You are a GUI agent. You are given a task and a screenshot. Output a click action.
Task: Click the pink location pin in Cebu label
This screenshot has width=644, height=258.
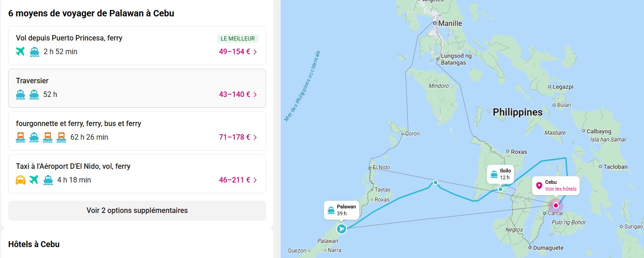(x=539, y=185)
